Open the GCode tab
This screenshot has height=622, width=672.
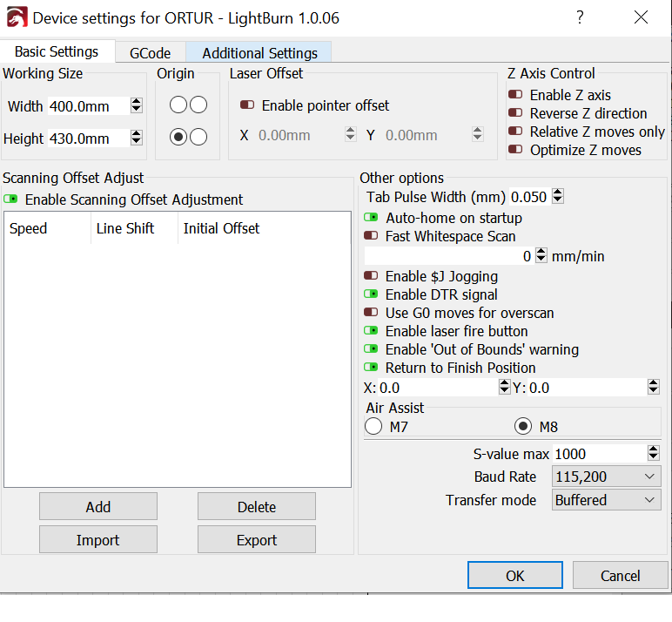click(x=150, y=53)
